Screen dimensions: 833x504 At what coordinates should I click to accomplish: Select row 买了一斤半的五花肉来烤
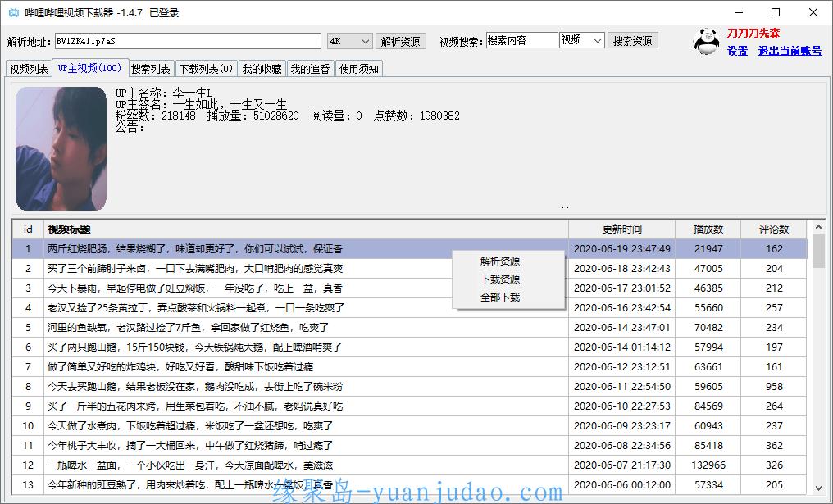click(410, 406)
